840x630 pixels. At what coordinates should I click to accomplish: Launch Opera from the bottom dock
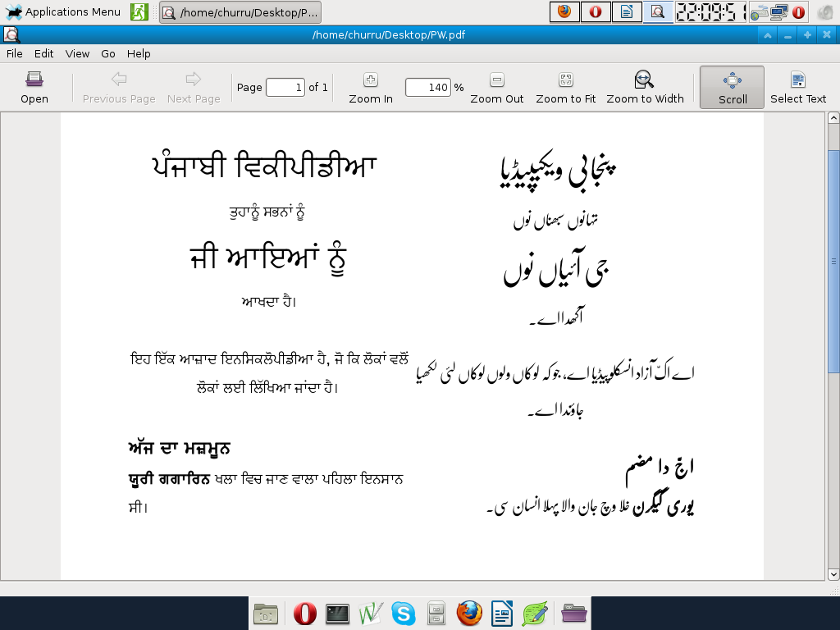(x=305, y=614)
